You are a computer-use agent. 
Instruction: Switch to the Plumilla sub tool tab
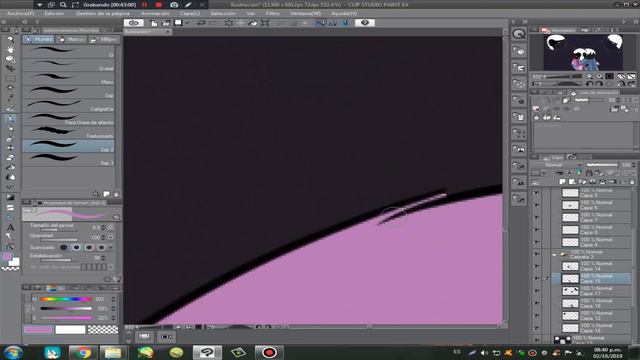[39, 39]
